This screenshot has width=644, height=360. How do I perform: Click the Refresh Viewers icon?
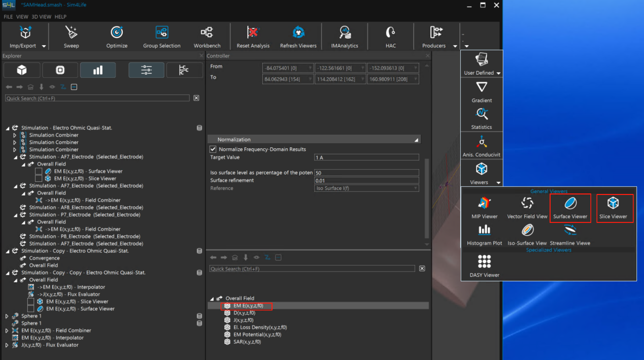pos(298,34)
